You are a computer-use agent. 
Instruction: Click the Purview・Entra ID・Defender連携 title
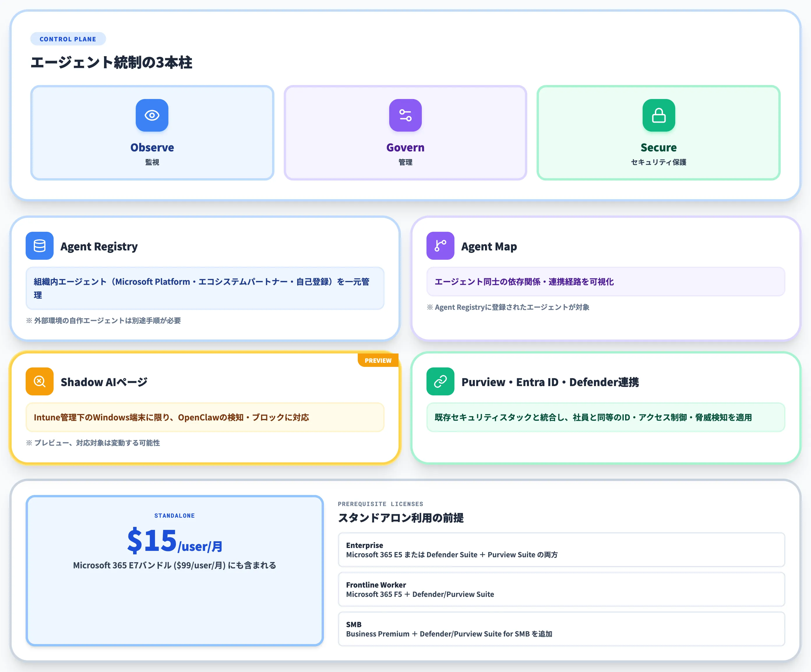(550, 382)
